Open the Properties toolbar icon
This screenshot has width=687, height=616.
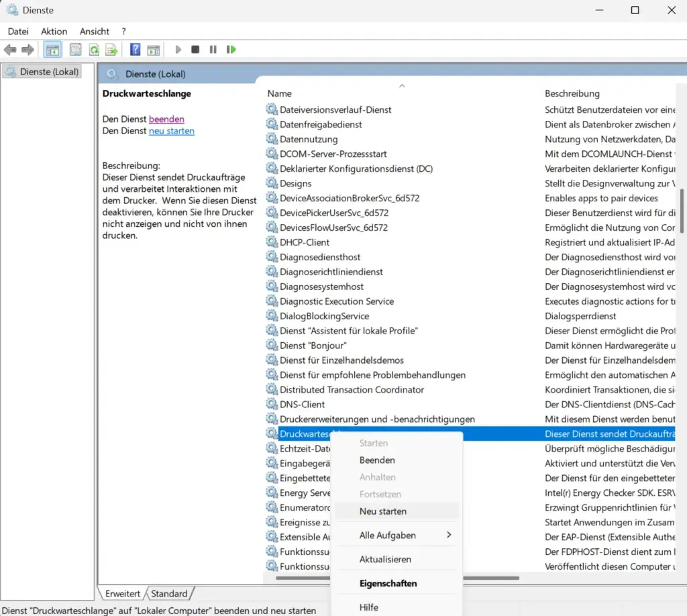pyautogui.click(x=75, y=50)
